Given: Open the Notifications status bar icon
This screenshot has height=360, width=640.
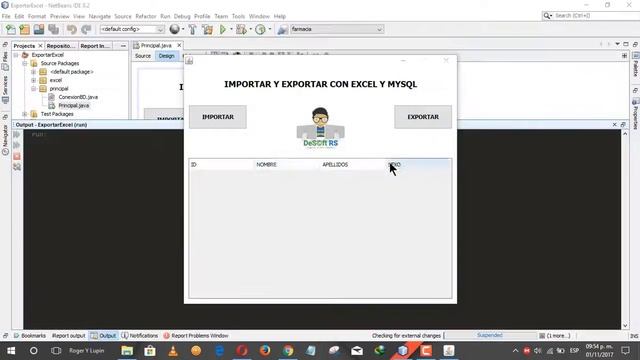Looking at the screenshot, I should click(x=125, y=336).
